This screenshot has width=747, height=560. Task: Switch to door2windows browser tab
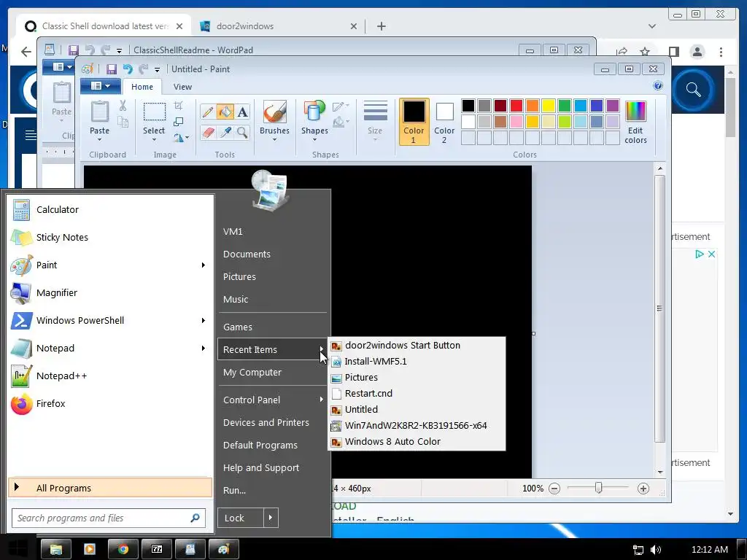pos(278,26)
